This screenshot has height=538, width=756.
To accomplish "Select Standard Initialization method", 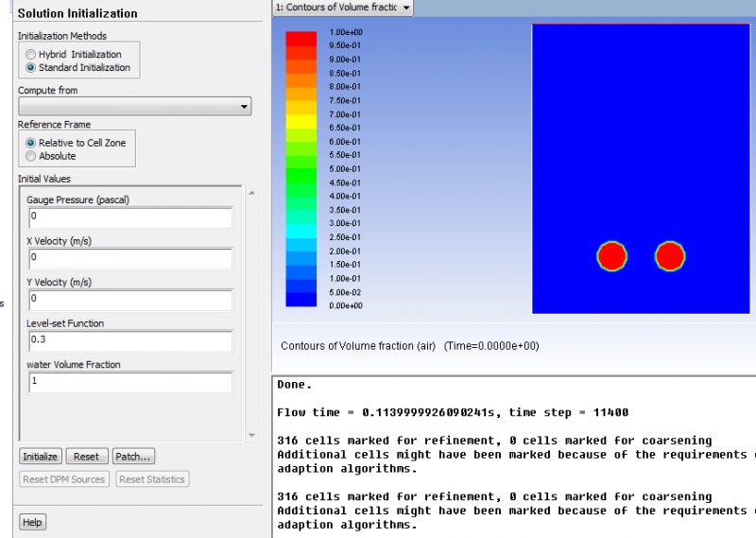I will click(x=31, y=68).
